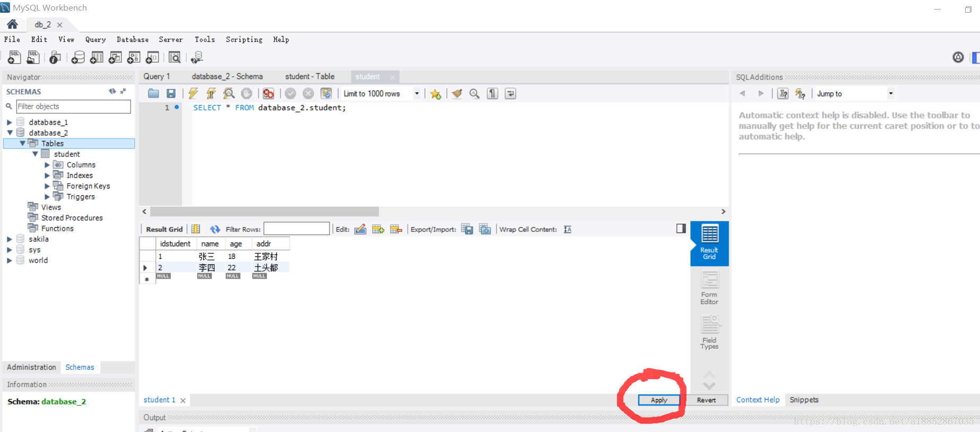Execute the query with the lightning icon
Screen dimensions: 980x432
[193, 93]
